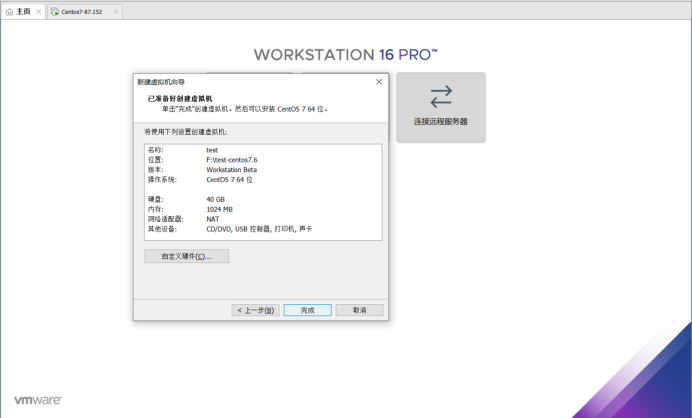Viewport: 692px width, 418px height.
Task: Click the vmware logo
Action: pos(38,400)
